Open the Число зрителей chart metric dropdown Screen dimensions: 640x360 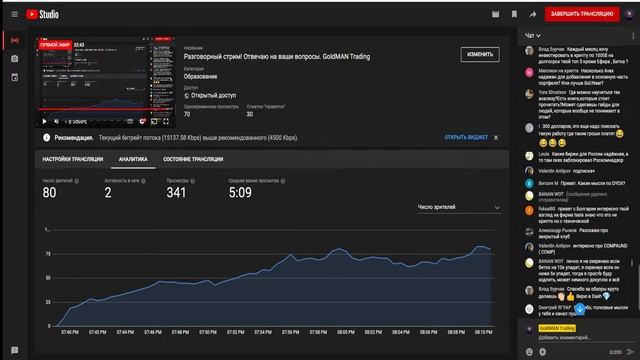click(458, 207)
